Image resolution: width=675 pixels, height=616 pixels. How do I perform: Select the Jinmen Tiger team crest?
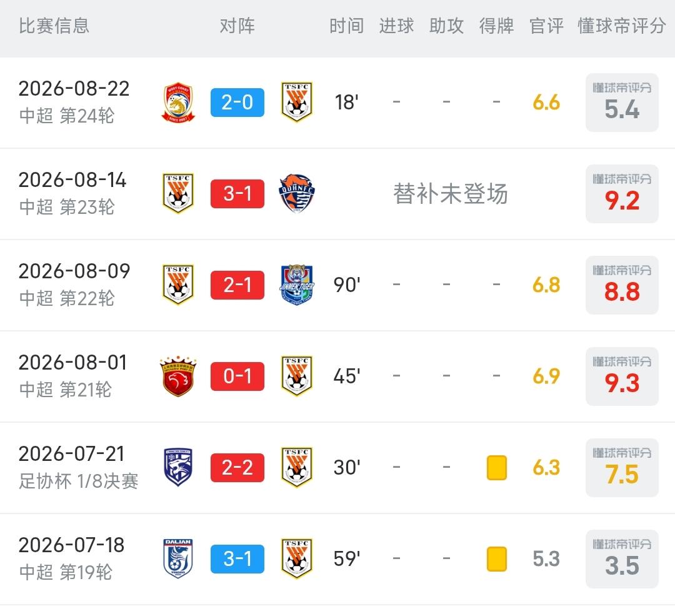click(x=297, y=285)
